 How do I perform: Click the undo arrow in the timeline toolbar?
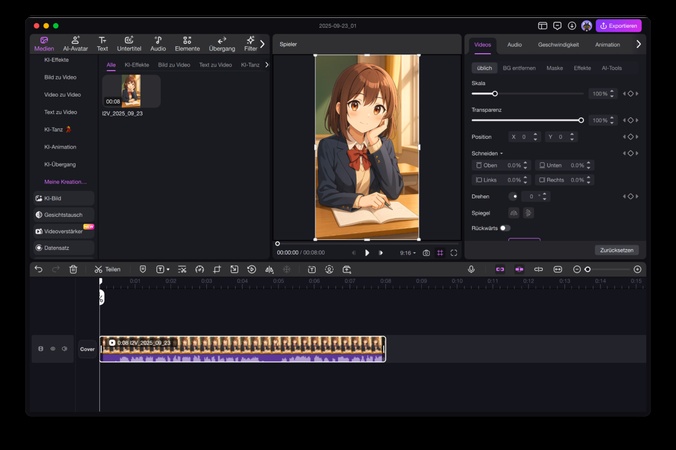[x=38, y=269]
